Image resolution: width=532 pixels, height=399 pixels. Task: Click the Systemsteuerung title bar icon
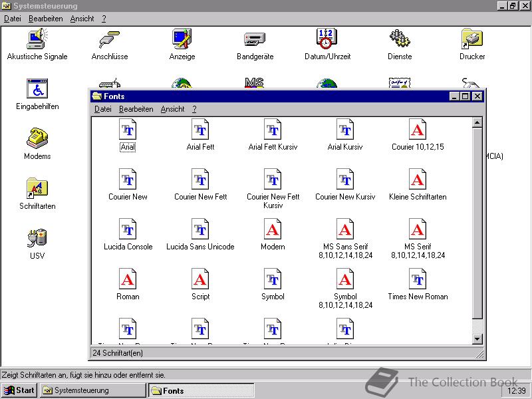pyautogui.click(x=7, y=6)
